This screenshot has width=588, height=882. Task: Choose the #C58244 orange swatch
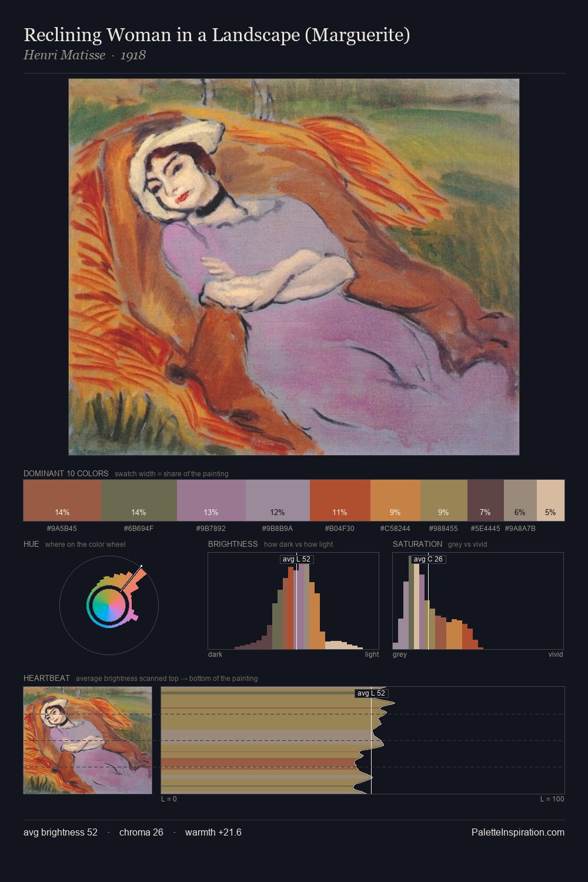pyautogui.click(x=395, y=500)
